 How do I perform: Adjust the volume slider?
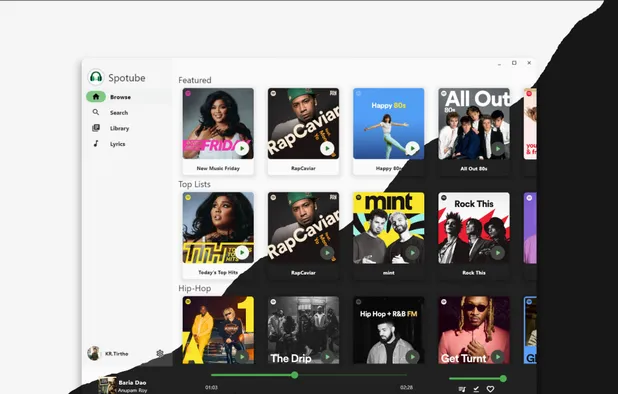[x=478, y=379]
